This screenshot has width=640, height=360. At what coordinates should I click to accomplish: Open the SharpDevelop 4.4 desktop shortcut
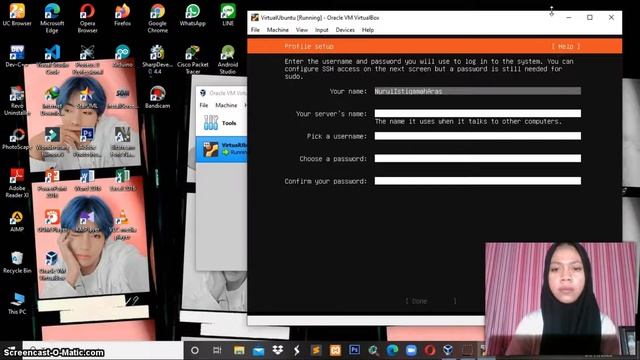[x=158, y=60]
